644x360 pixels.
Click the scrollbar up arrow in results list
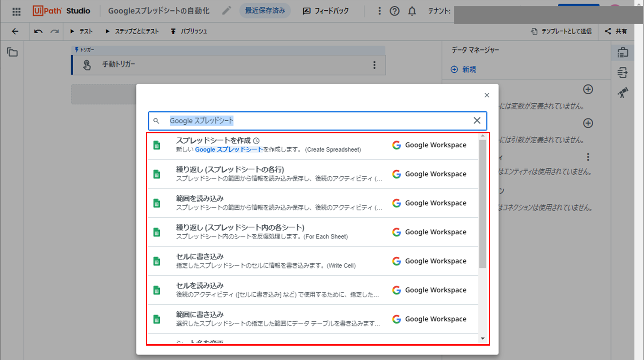(483, 136)
